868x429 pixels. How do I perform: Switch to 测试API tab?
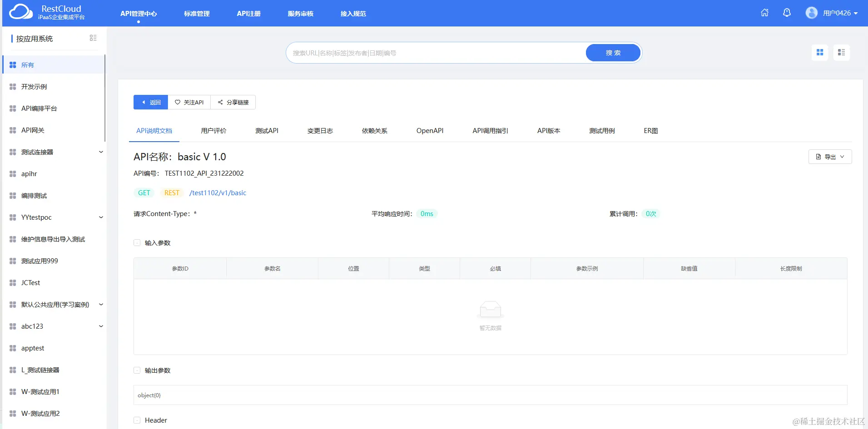point(267,131)
